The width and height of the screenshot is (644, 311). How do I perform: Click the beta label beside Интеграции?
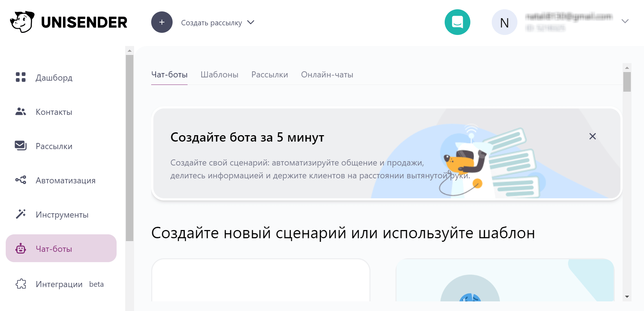(96, 284)
